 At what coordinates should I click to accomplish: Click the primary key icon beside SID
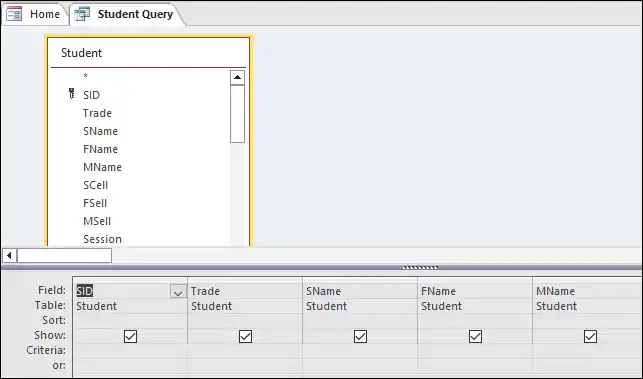[x=71, y=94]
